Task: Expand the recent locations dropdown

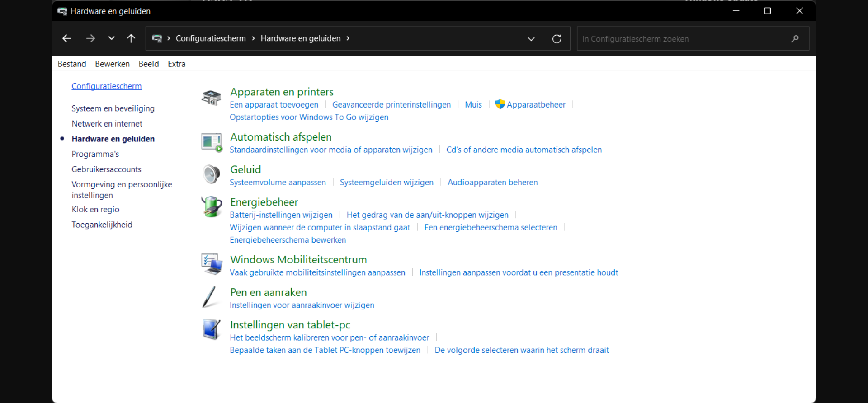Action: click(x=111, y=39)
